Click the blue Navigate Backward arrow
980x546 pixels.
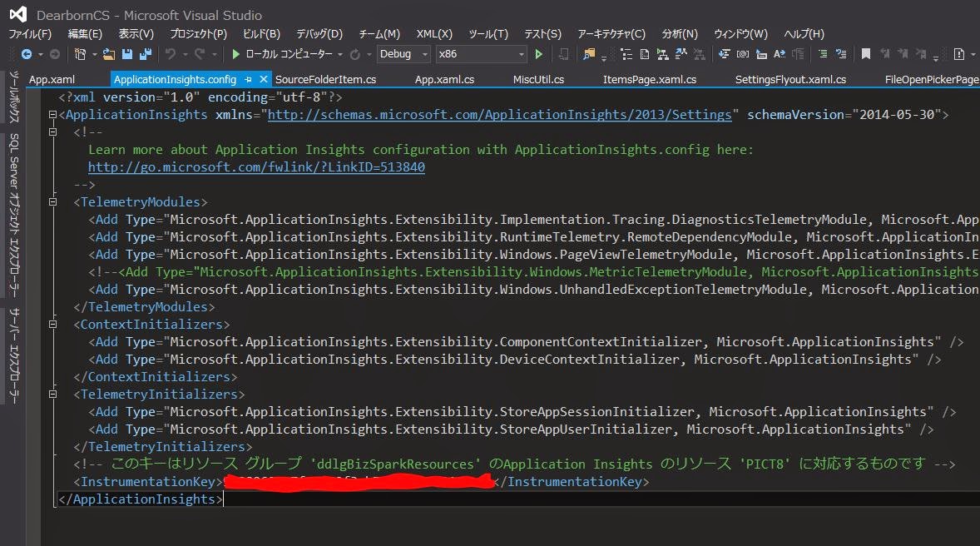point(27,54)
